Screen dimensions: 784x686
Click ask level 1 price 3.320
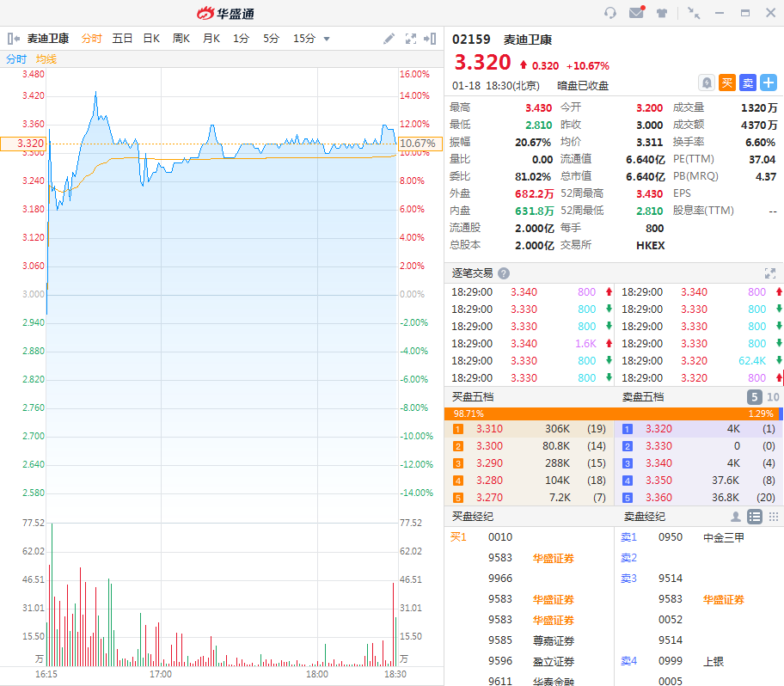coord(659,429)
